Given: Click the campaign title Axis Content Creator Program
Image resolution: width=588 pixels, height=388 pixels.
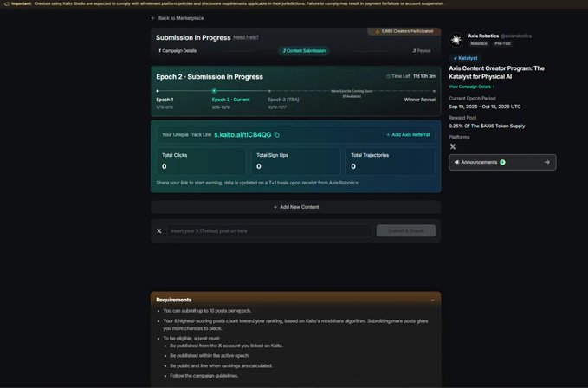Looking at the screenshot, I should click(496, 73).
